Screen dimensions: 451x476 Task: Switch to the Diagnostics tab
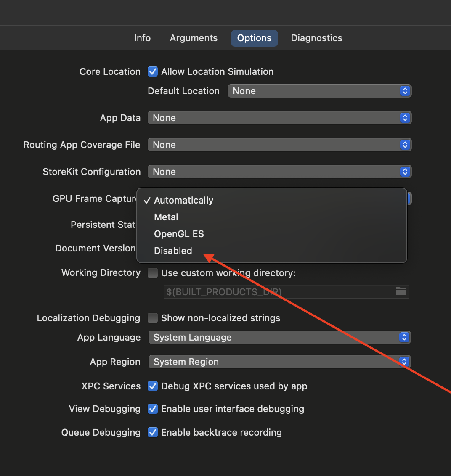(316, 38)
